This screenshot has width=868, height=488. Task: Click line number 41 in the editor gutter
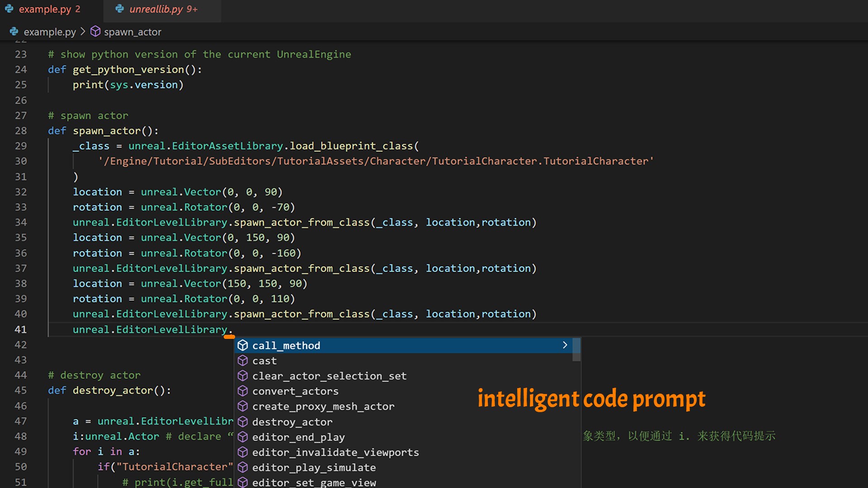tap(21, 329)
